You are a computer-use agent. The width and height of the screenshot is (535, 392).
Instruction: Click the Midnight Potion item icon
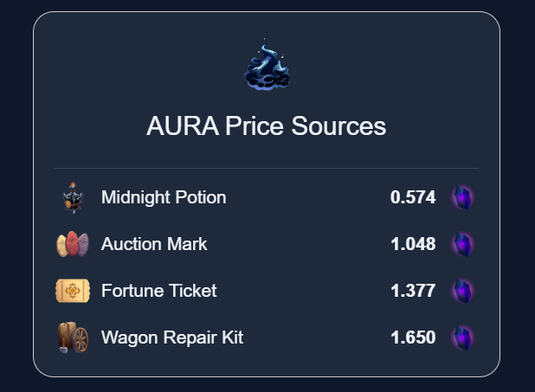point(73,197)
